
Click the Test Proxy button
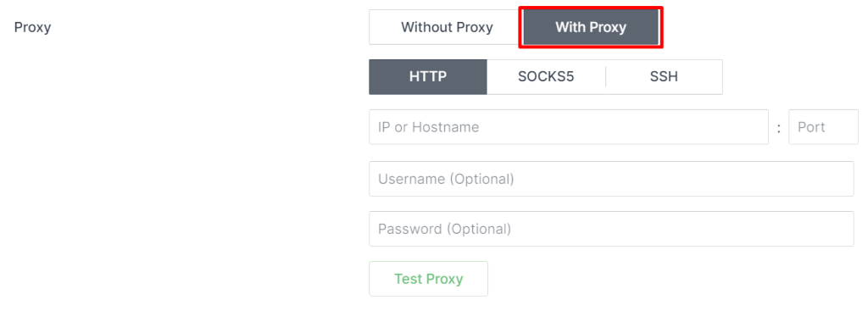428,279
